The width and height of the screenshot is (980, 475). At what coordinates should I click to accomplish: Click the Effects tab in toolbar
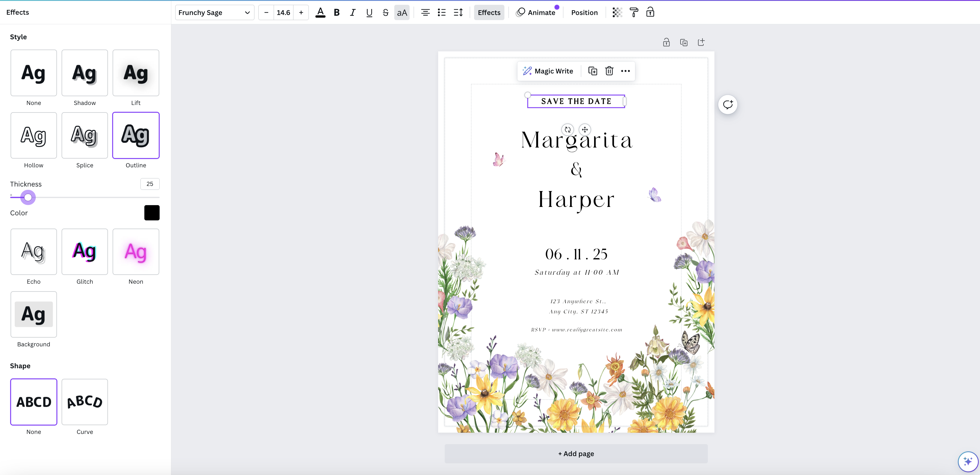489,13
